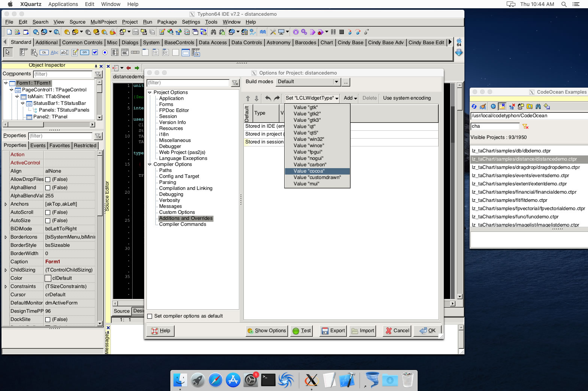Click the redo arrow in overrides toolbar
The image size is (588, 391).
tap(277, 98)
